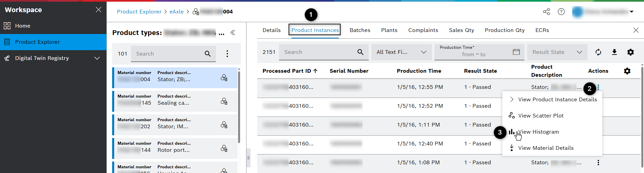This screenshot has width=644, height=173.
Task: Click the Product Description column header
Action: click(x=547, y=71)
